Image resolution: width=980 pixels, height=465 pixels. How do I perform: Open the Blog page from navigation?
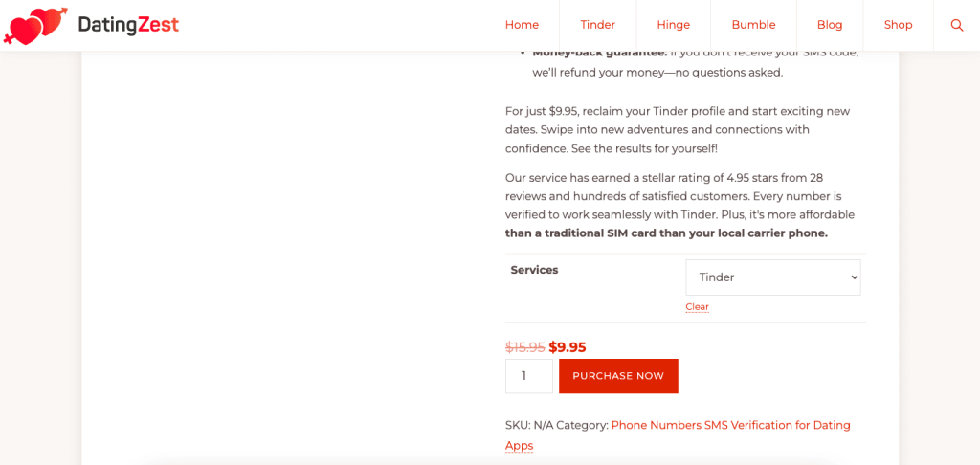(830, 25)
